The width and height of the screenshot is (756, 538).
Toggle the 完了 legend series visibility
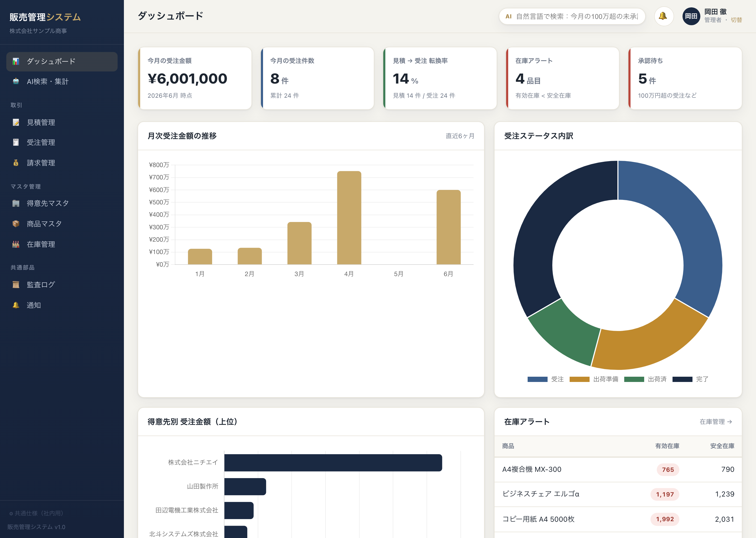[690, 379]
